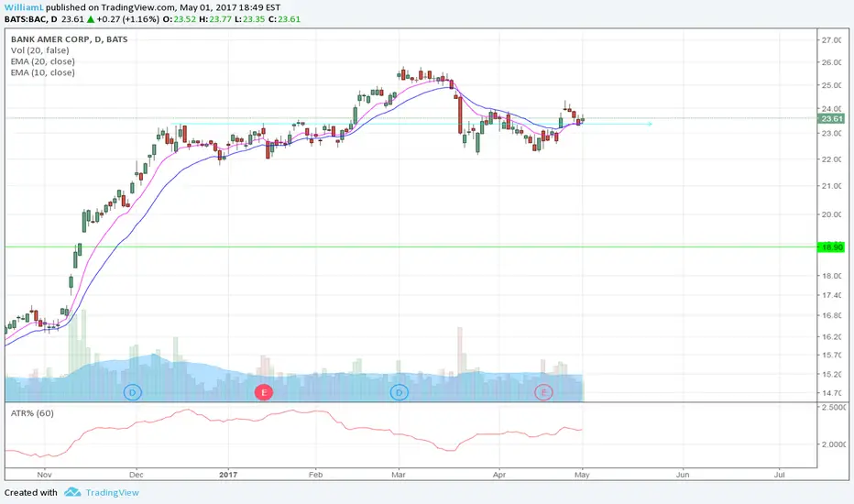Click the blue D dividend marker near December
Image resolution: width=854 pixels, height=504 pixels.
132,392
